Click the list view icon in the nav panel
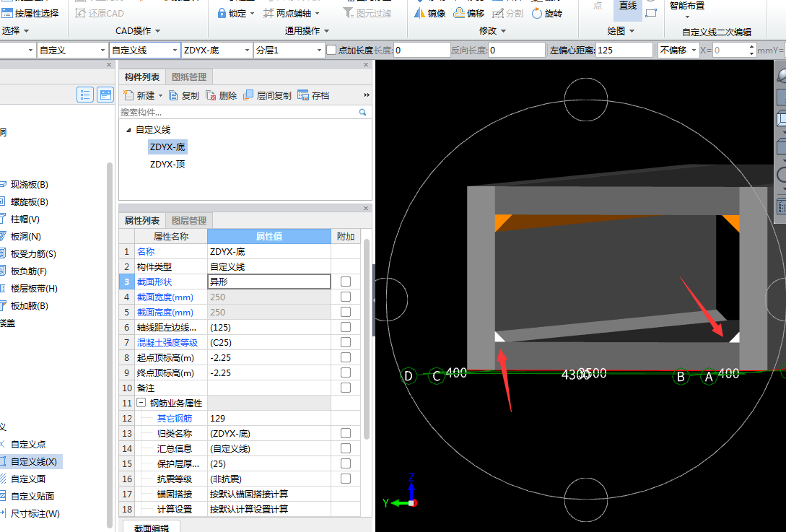The width and height of the screenshot is (786, 532). (x=85, y=95)
